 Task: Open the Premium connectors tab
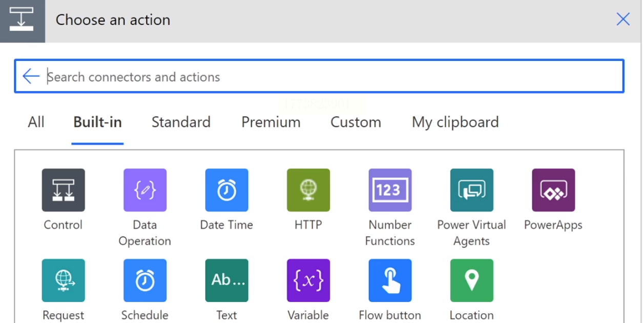point(271,122)
